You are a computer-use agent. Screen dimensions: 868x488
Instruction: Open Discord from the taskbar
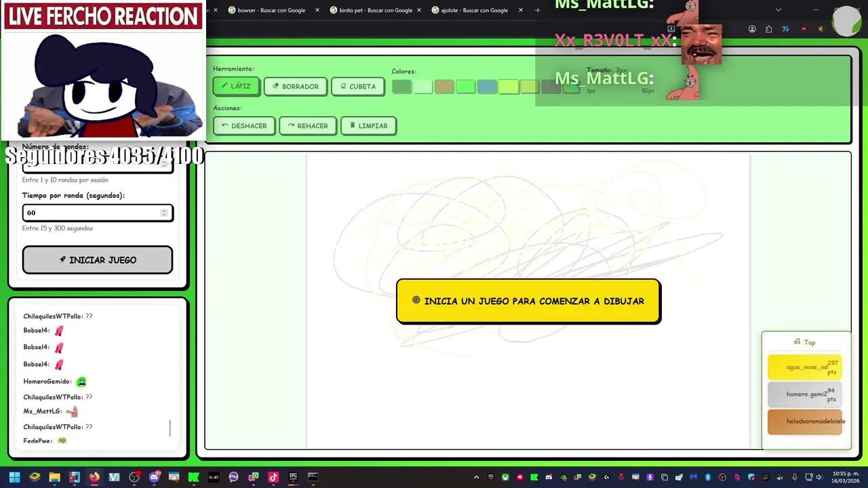(154, 477)
